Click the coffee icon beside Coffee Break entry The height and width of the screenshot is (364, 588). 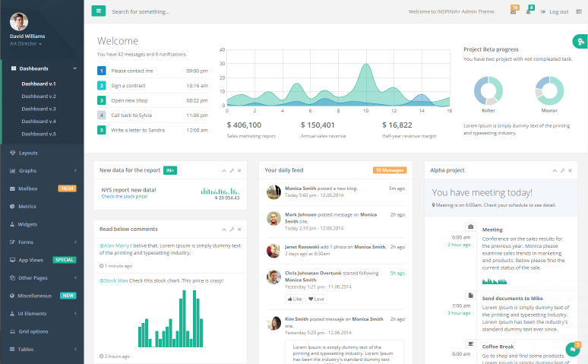[470, 343]
